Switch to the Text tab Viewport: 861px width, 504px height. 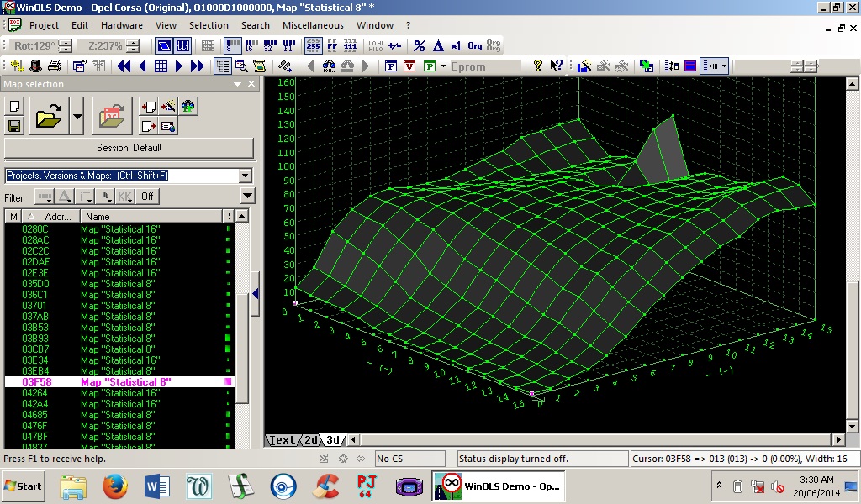click(x=283, y=440)
